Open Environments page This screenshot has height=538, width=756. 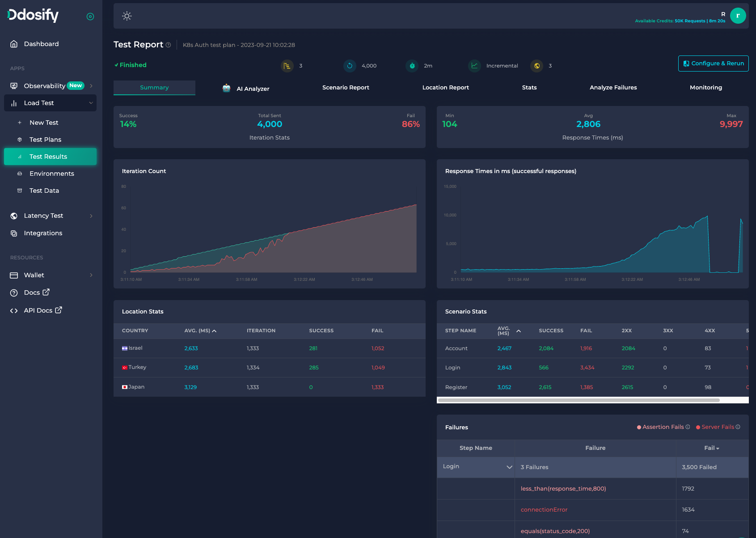[x=52, y=174]
